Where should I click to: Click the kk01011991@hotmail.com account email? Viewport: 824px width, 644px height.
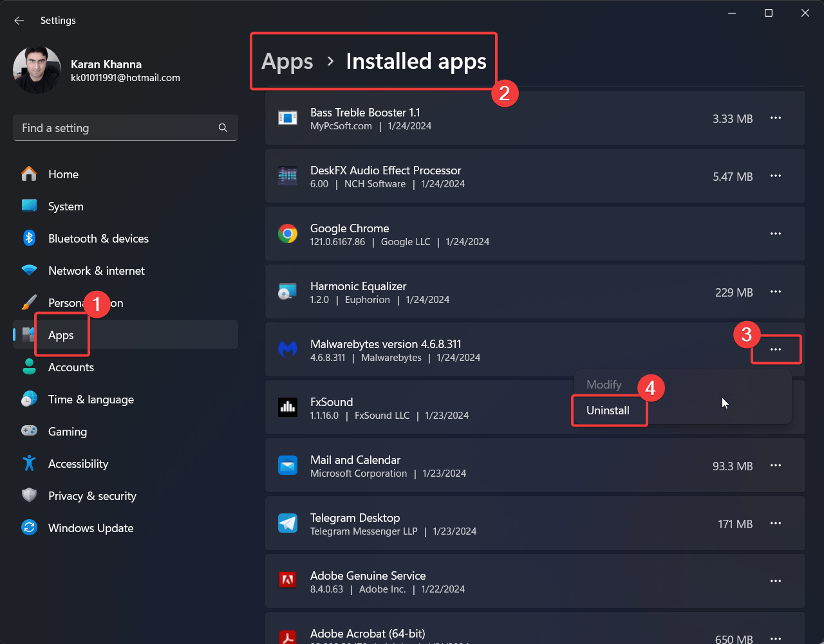coord(126,78)
